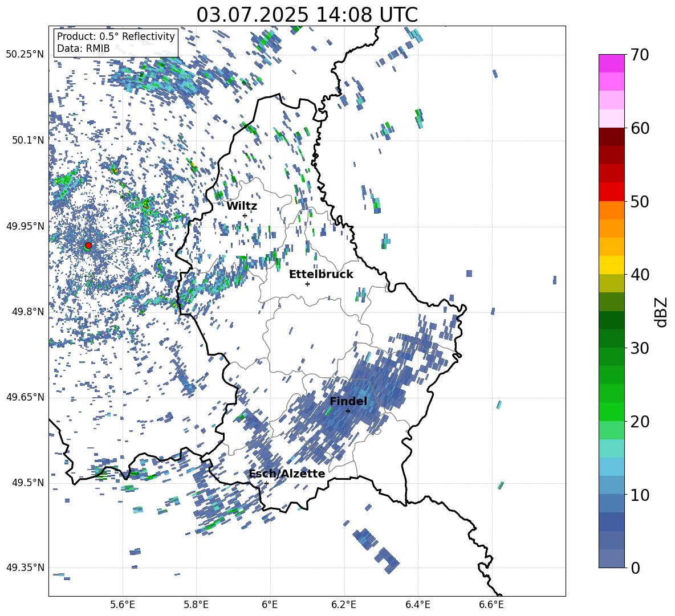
Task: Click the 5.6°E longitude label
Action: pos(123,605)
